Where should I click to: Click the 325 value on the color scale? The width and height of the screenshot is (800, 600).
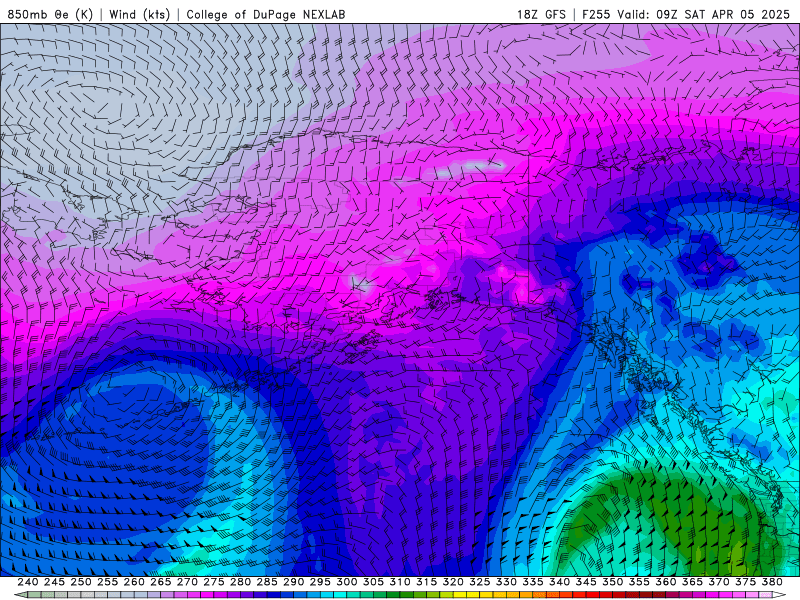point(479,582)
